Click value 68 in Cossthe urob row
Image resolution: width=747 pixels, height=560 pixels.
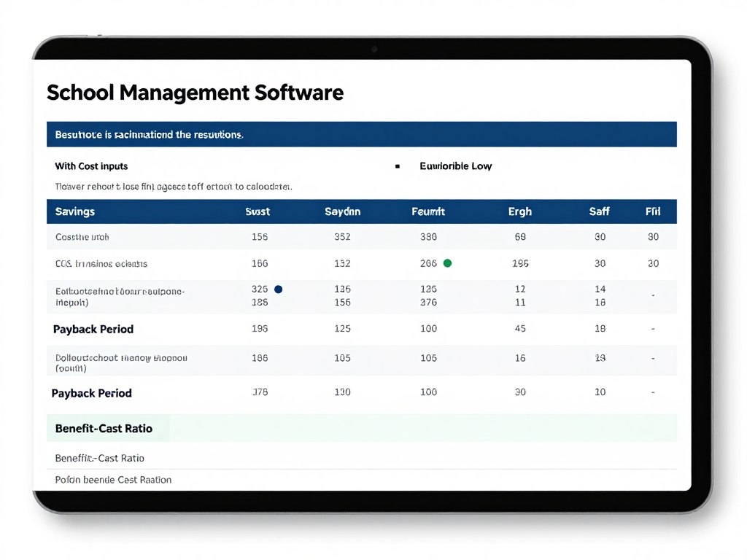(x=520, y=237)
